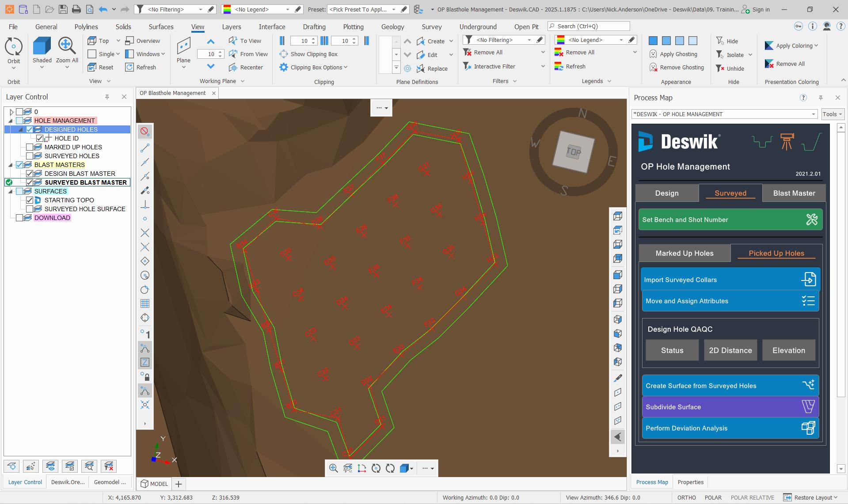
Task: Click the Orbit tool icon
Action: tap(14, 46)
